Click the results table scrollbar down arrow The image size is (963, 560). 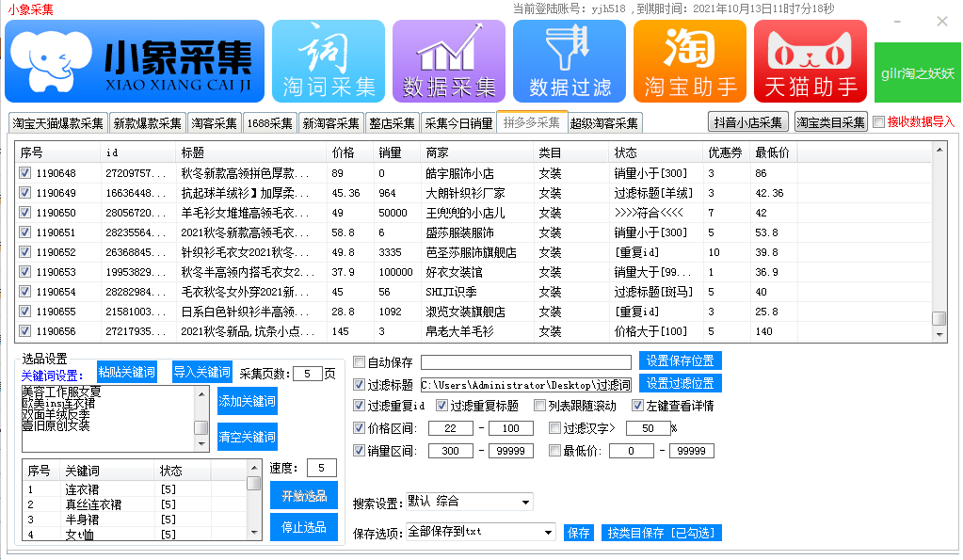939,335
